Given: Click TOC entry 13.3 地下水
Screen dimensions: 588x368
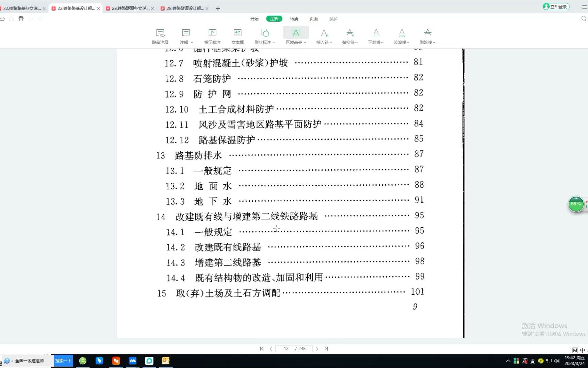Looking at the screenshot, I should [x=295, y=201].
